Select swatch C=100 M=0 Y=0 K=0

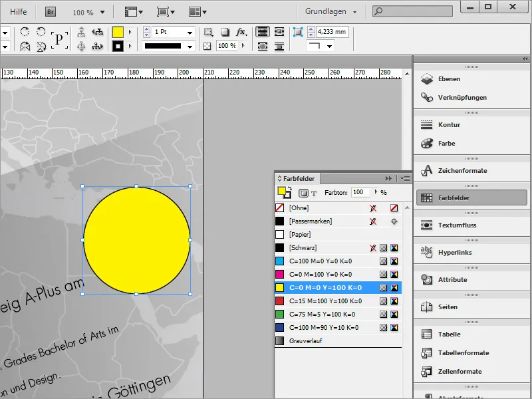[x=338, y=261]
